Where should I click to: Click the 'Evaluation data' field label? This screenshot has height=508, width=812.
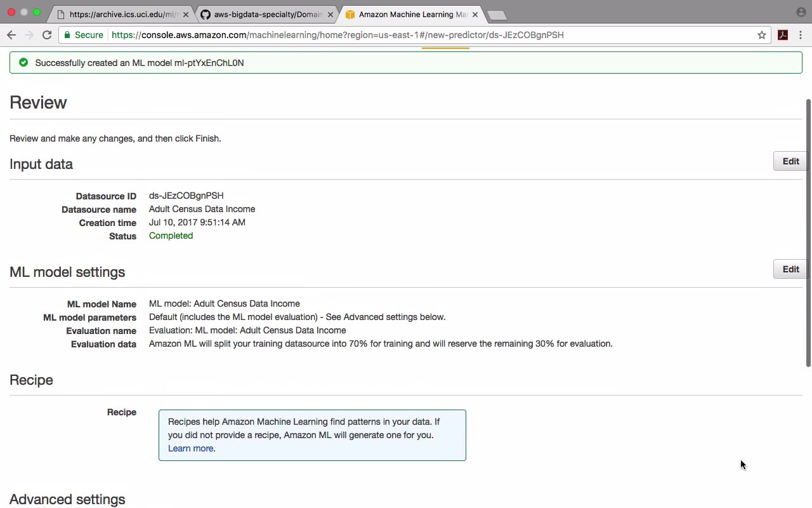(103, 344)
